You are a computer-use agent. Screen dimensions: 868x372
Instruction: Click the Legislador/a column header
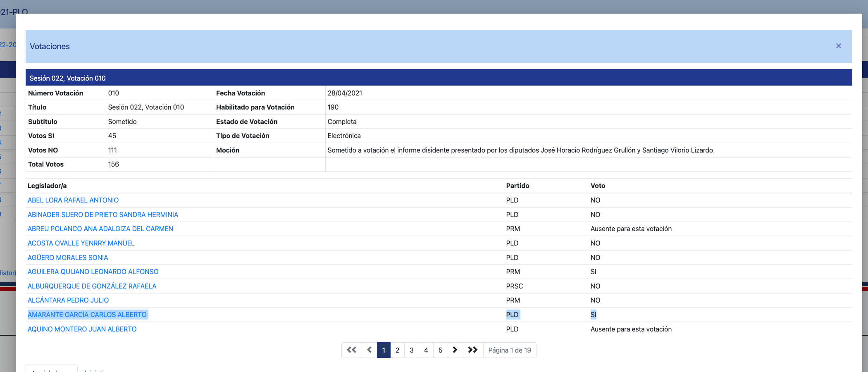(47, 186)
